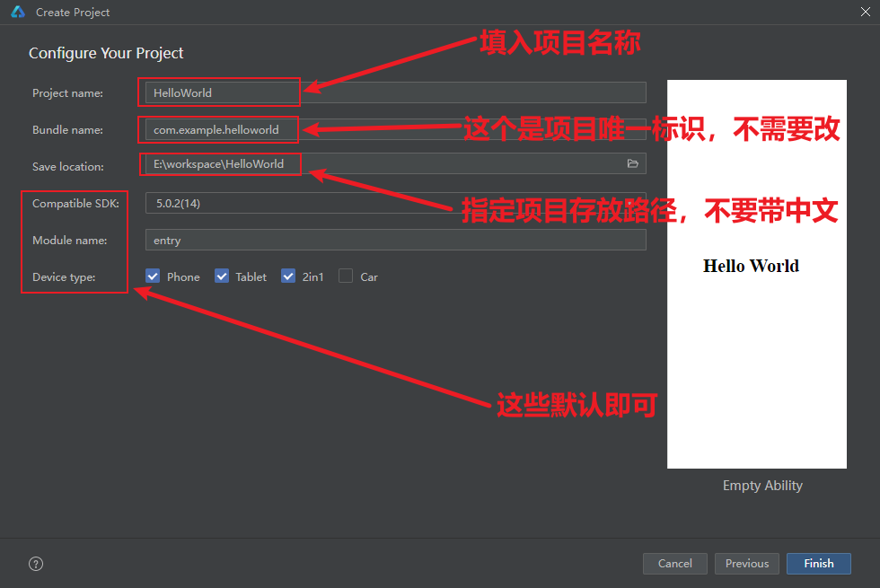Uncheck the Phone device type checkbox
The height and width of the screenshot is (588, 880).
coord(153,276)
